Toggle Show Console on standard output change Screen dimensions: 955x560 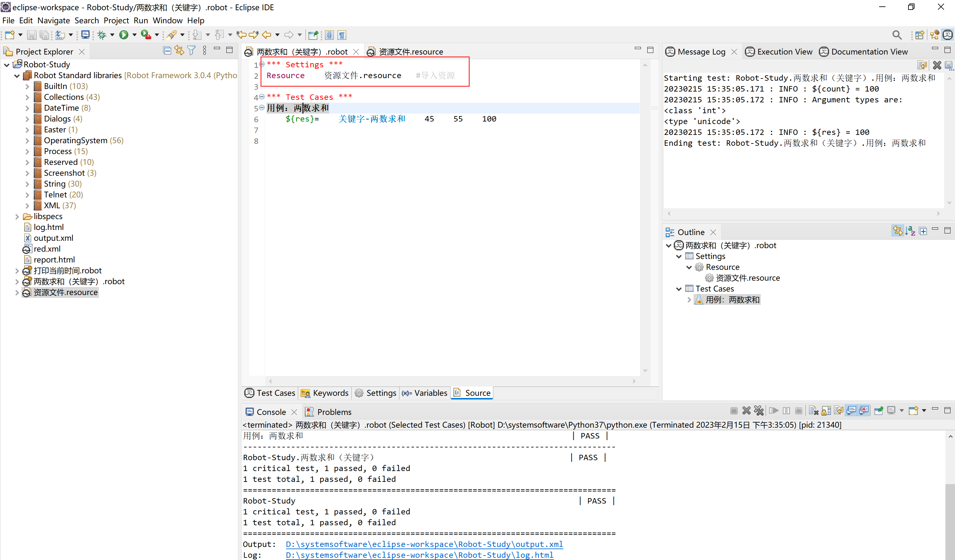pyautogui.click(x=851, y=410)
